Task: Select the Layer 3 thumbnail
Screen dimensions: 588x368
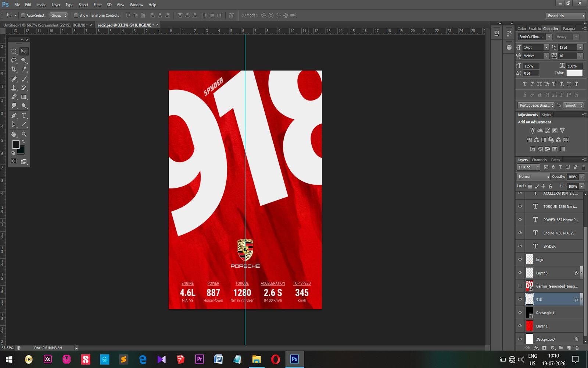Action: 529,273
